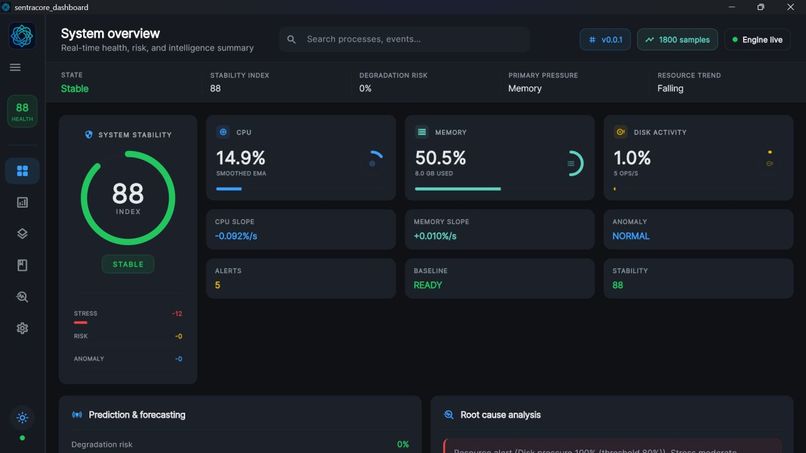The image size is (806, 453).
Task: Toggle the light theme sun icon
Action: (x=22, y=418)
